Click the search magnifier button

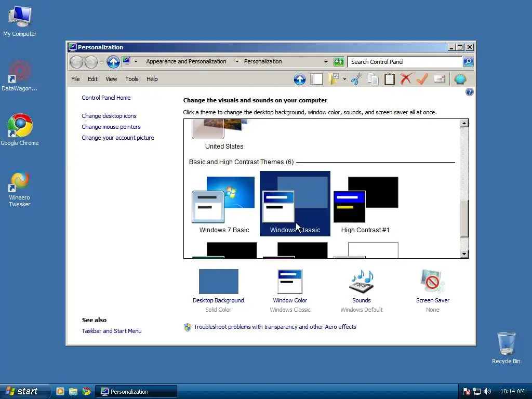click(x=468, y=62)
